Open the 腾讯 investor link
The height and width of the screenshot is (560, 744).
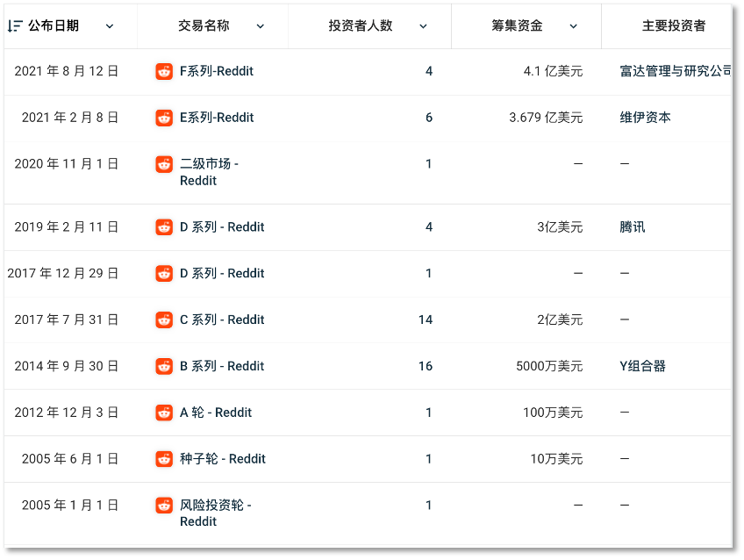pyautogui.click(x=632, y=227)
